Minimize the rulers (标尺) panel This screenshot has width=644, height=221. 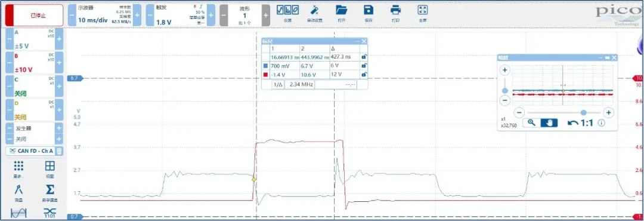[358, 41]
